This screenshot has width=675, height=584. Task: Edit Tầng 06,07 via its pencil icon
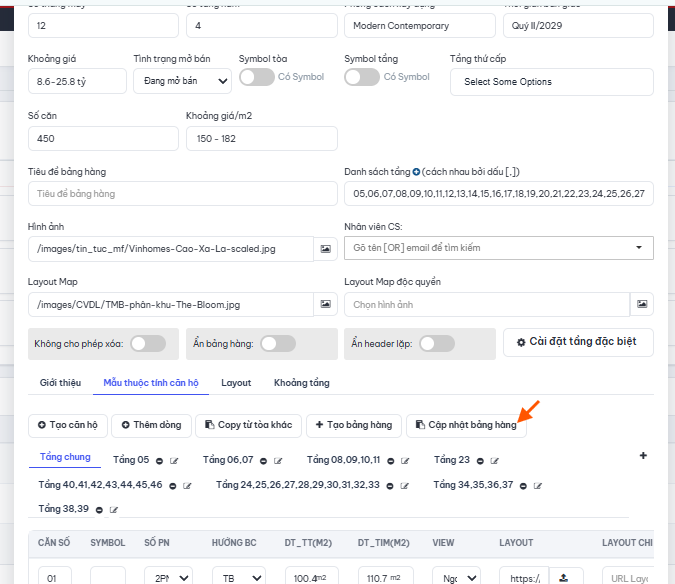pos(278,461)
